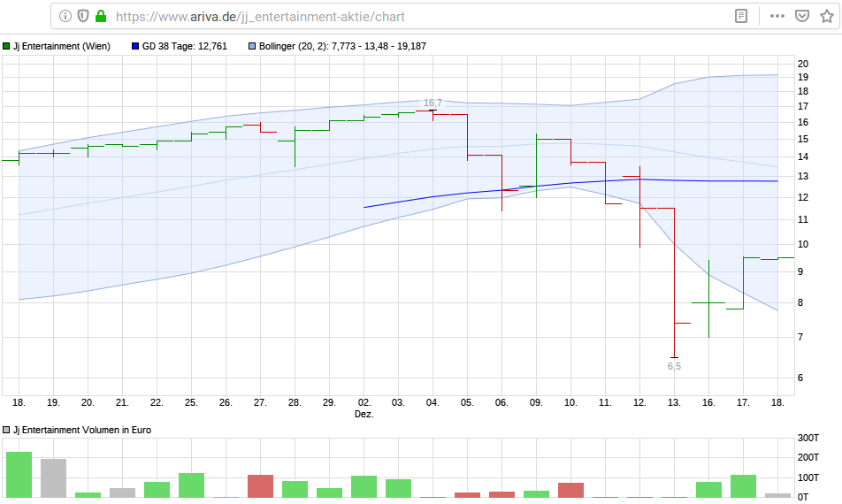
Task: Click the green Jj Entertainment (Wien) legend swatch
Action: coord(6,46)
